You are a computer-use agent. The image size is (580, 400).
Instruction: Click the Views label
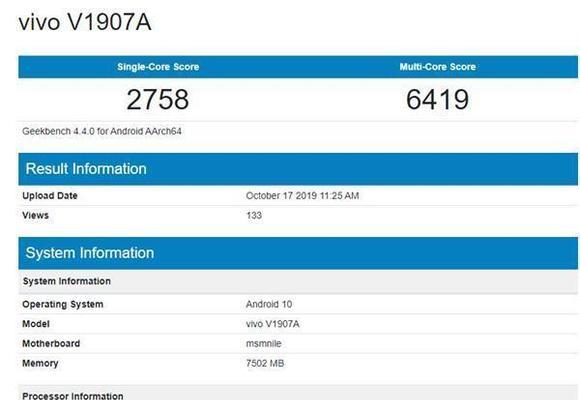point(36,215)
